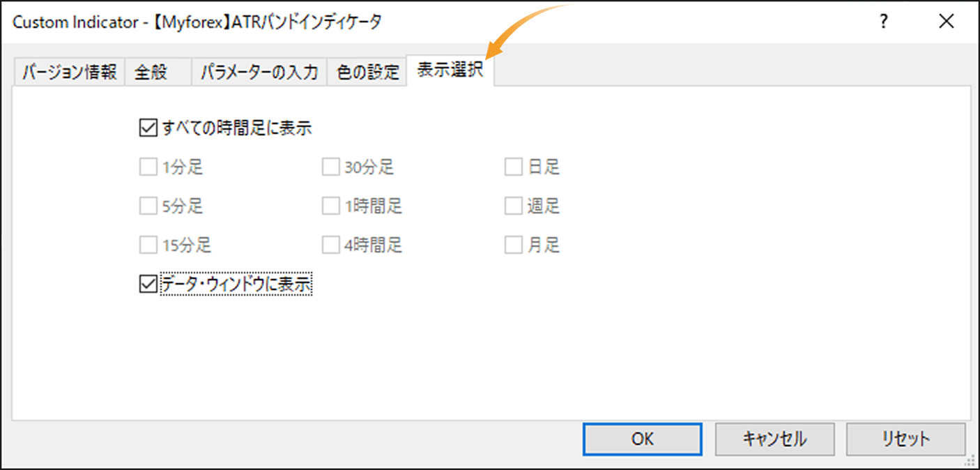The image size is (980, 470).
Task: Uncheck データ・ウィンドウに表示 option
Action: (x=148, y=283)
